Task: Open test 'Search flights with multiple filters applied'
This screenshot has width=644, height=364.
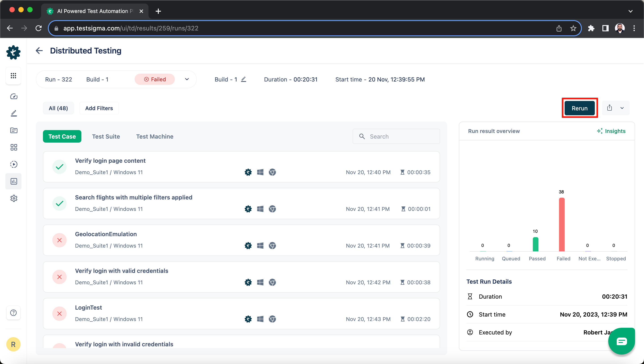Action: [x=241, y=203]
